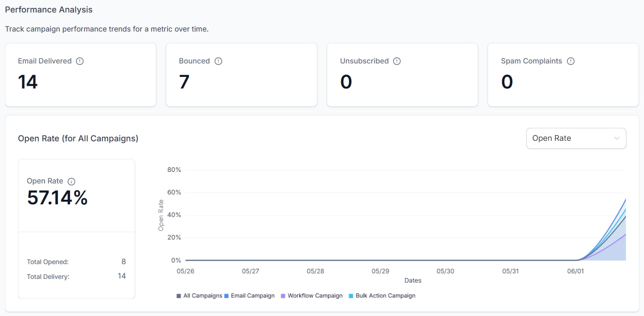Click the info icon beside Open Rate label
Screen dimensions: 644x316
click(x=71, y=181)
